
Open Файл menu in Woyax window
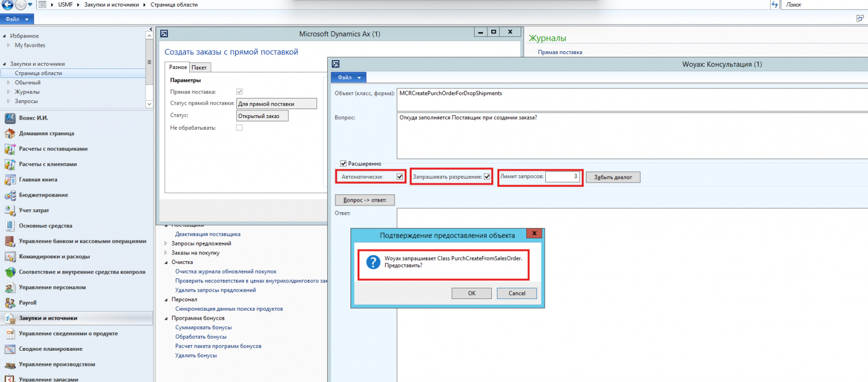pos(349,77)
